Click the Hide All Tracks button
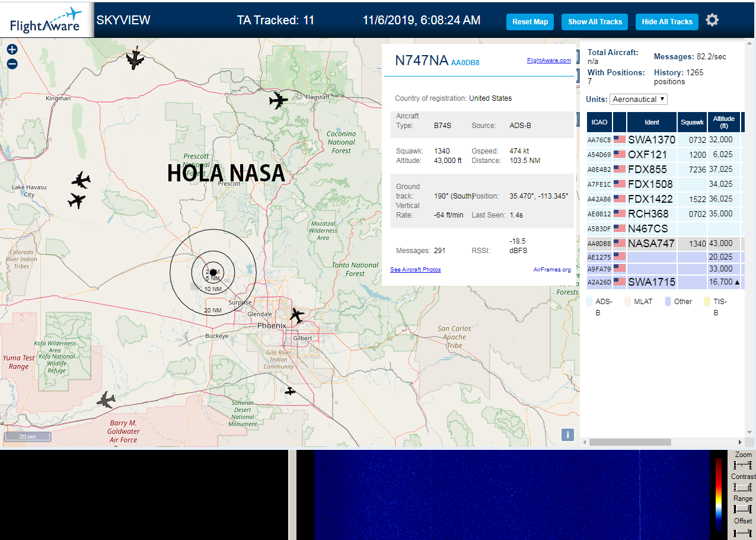 click(x=667, y=22)
